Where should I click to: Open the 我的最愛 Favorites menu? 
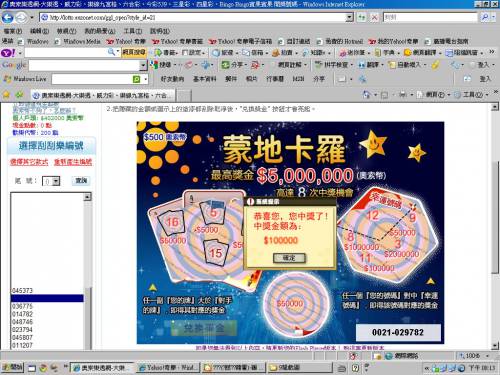pos(100,31)
